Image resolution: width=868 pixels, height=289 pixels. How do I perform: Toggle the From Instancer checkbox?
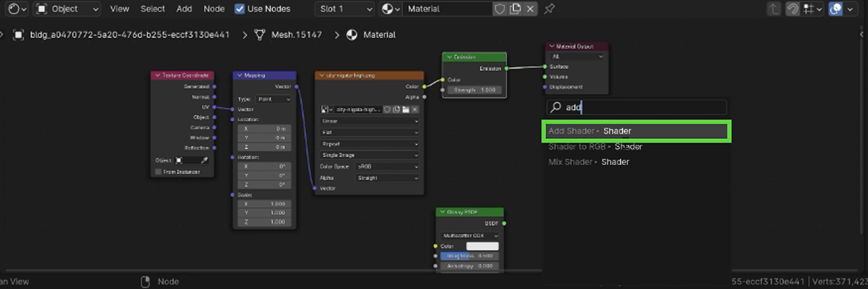pyautogui.click(x=158, y=172)
